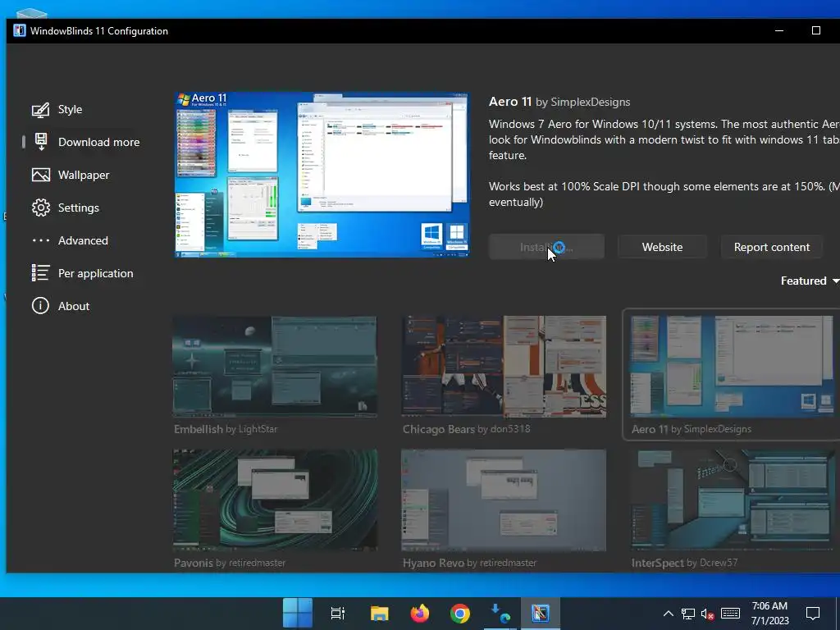Choose the Hyano Revo skin thumbnail
This screenshot has height=630, width=840.
pos(504,500)
